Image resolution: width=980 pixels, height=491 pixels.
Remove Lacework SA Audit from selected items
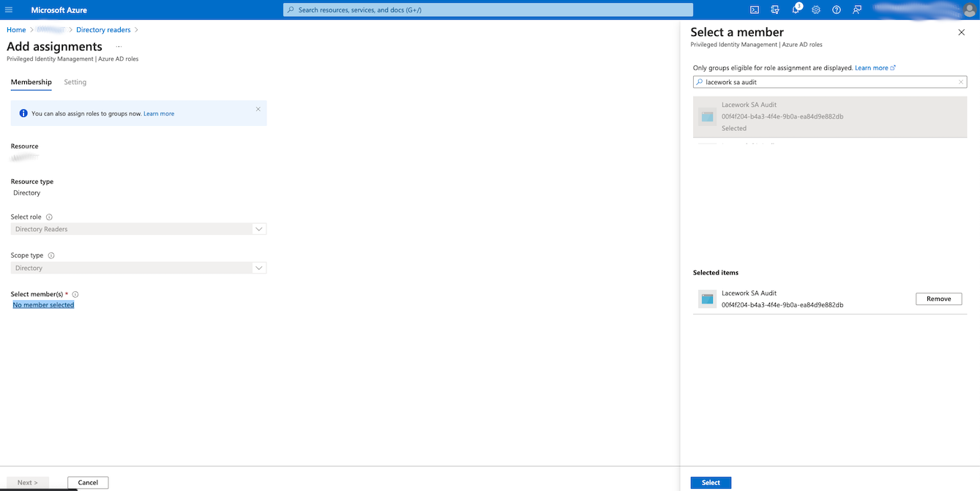(x=938, y=299)
